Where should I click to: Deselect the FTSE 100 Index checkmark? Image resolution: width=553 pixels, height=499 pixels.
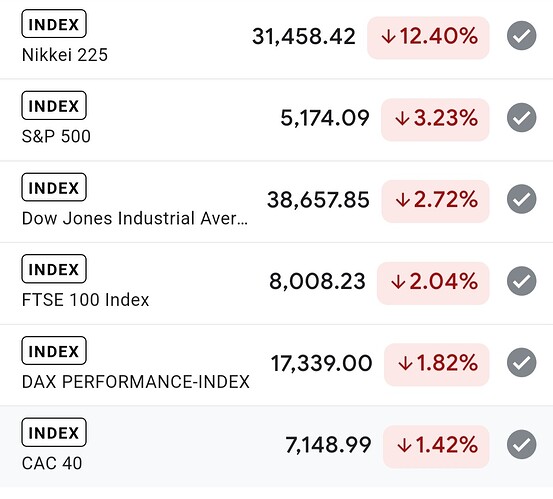point(522,281)
